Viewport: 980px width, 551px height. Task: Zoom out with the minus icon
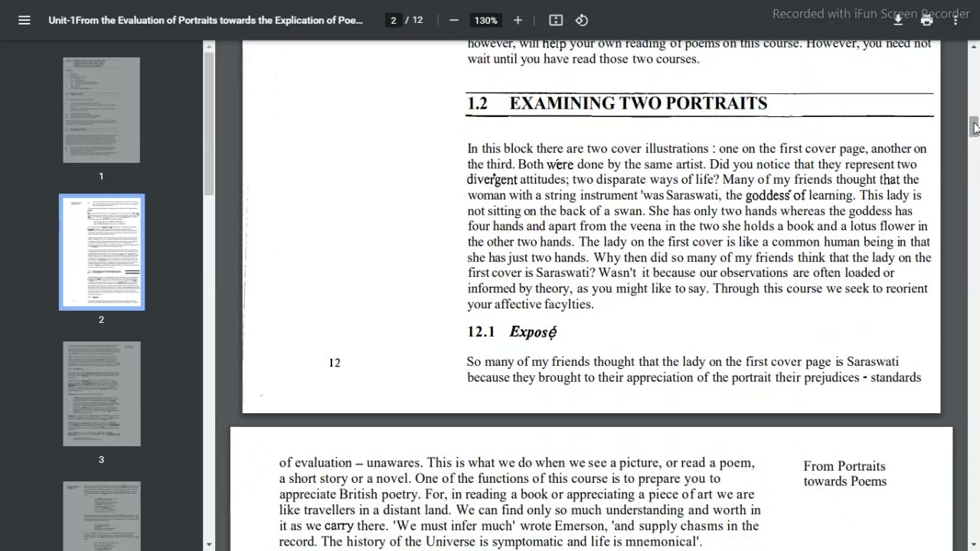pos(454,20)
